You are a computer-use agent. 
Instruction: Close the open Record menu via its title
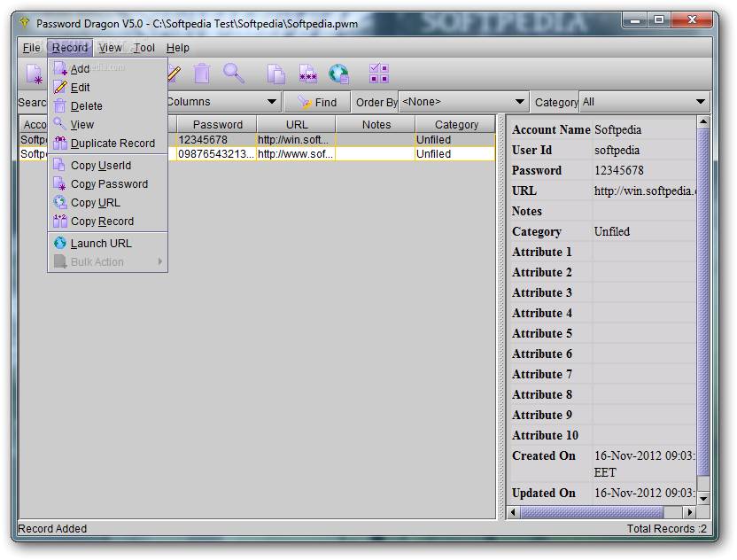pyautogui.click(x=70, y=48)
